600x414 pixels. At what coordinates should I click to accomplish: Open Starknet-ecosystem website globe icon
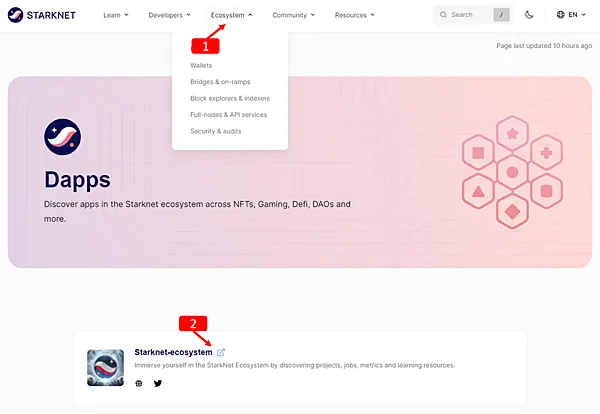tap(139, 383)
